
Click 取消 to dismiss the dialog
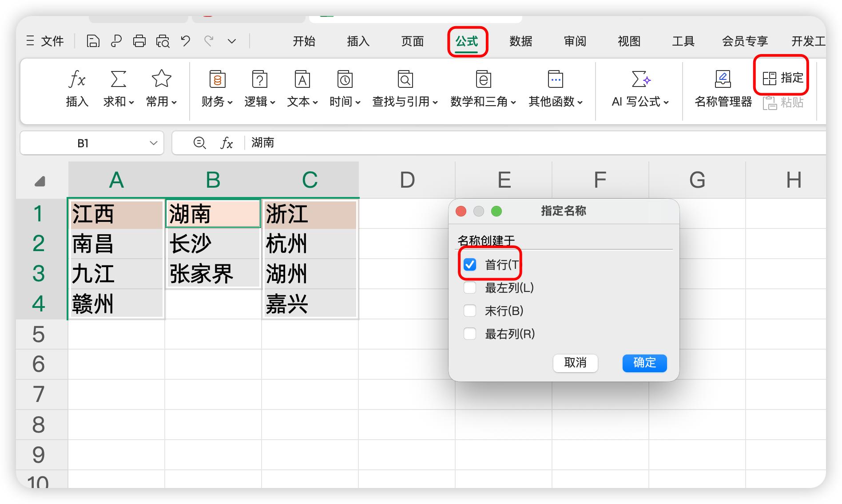click(x=575, y=363)
